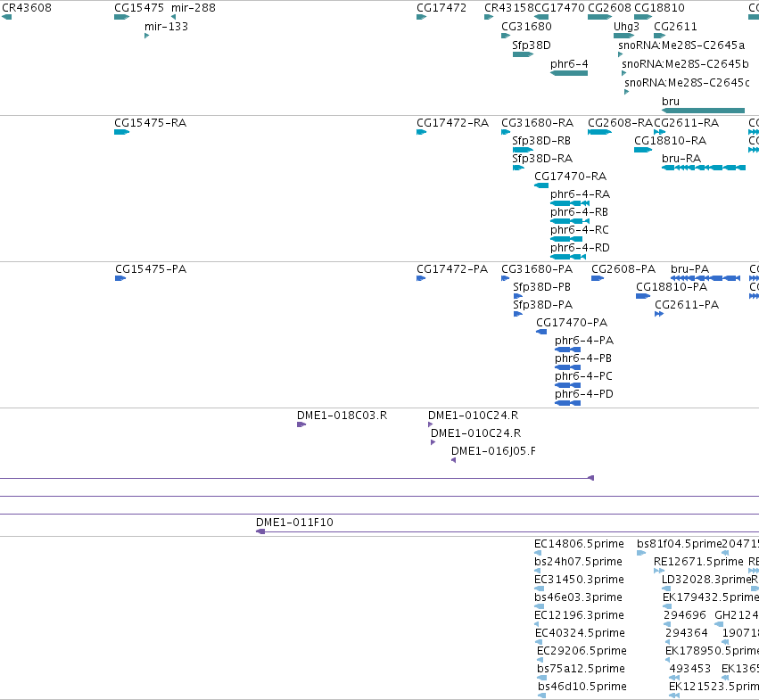Select the LD32028.3prime EST label
Viewport: 759px width, 700px height.
[705, 580]
